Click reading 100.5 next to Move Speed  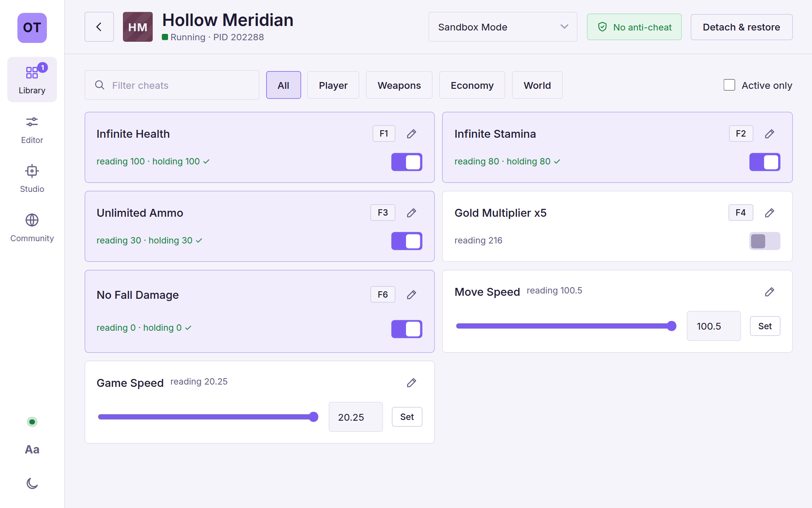coord(554,291)
